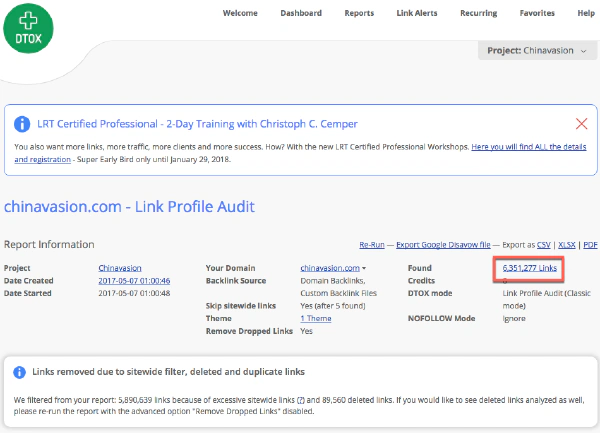Click the sitewide links (?) help link
This screenshot has width=600, height=433.
(x=301, y=400)
